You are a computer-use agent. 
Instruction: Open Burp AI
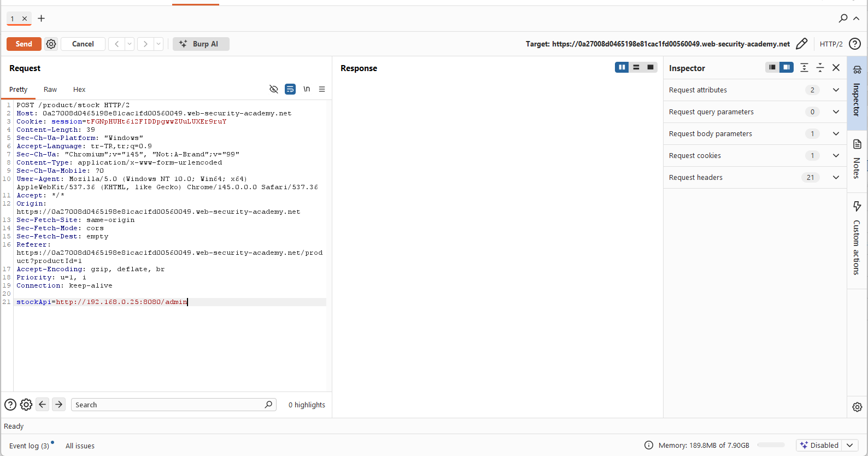click(201, 44)
